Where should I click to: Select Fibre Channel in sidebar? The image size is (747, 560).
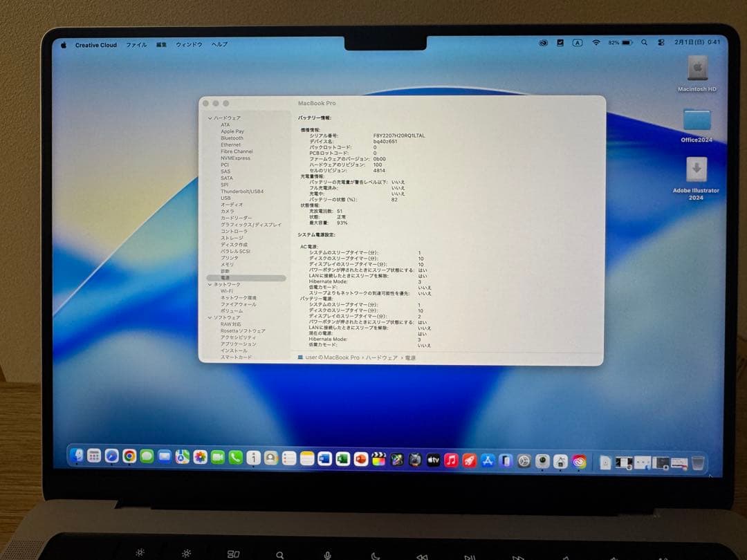[x=237, y=151]
